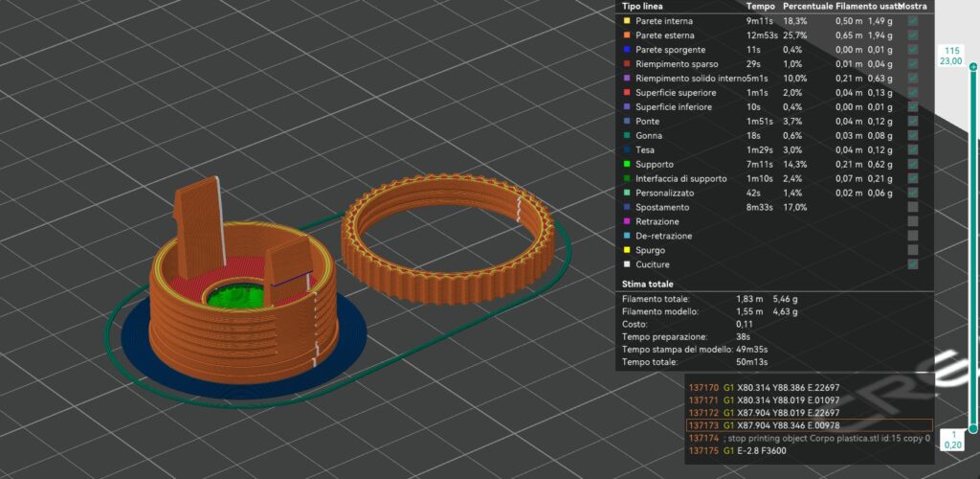The width and height of the screenshot is (980, 479).
Task: Click the 12m53s time for Parete esterna
Action: (762, 35)
